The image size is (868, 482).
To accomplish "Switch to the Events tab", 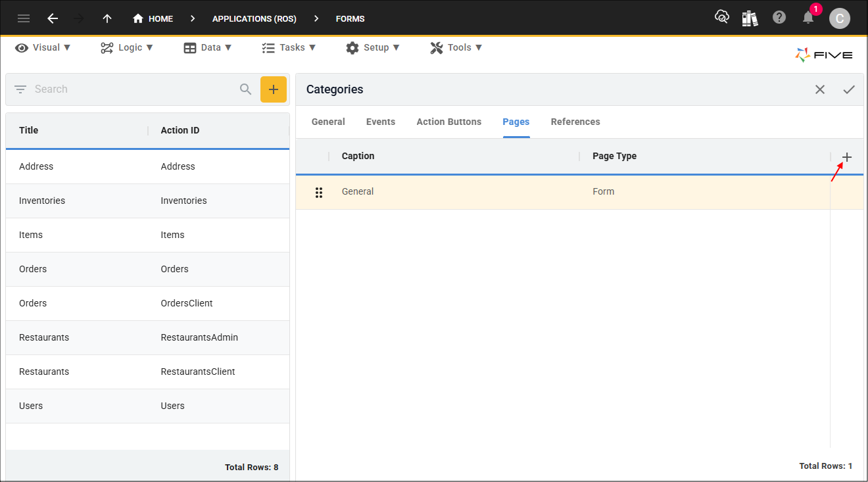I will pos(381,122).
